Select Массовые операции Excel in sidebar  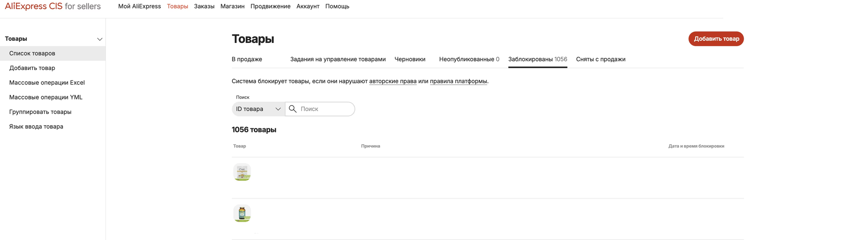[47, 83]
